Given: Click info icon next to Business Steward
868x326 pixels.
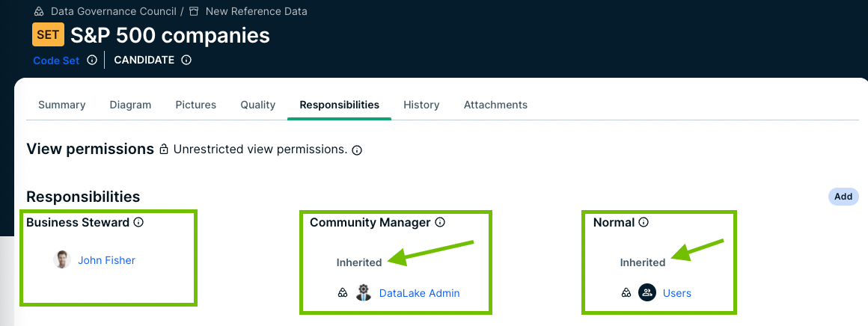Looking at the screenshot, I should [138, 222].
